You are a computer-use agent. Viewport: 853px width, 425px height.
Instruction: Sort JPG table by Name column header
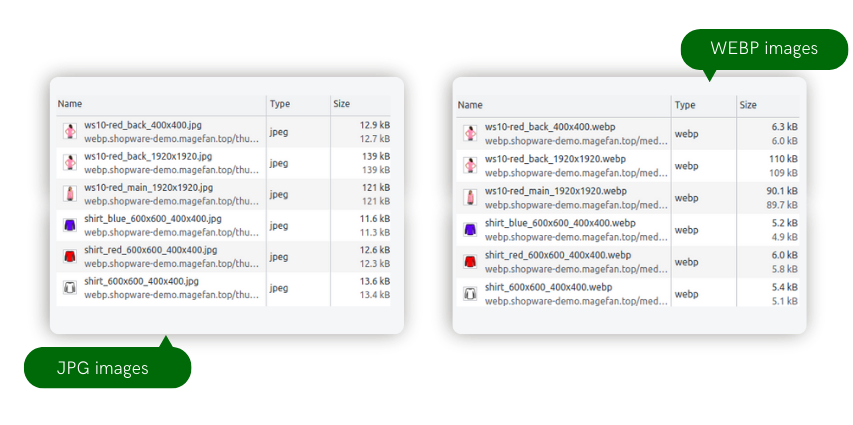[x=70, y=104]
